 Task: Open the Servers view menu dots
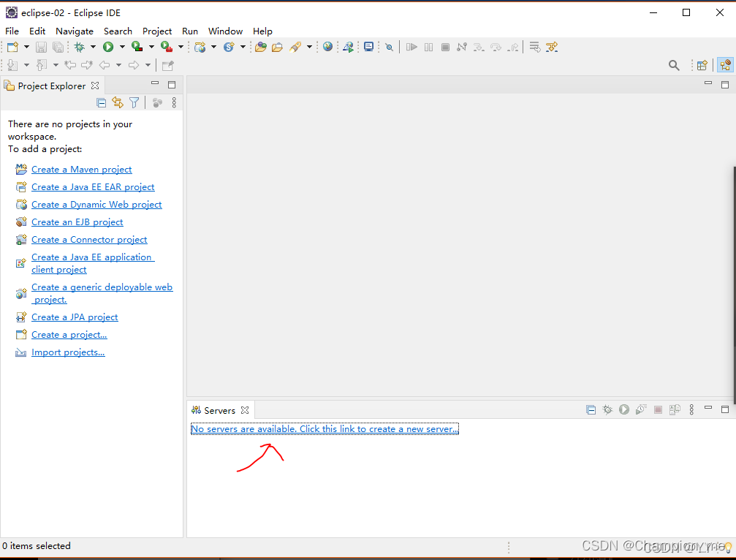pyautogui.click(x=691, y=410)
